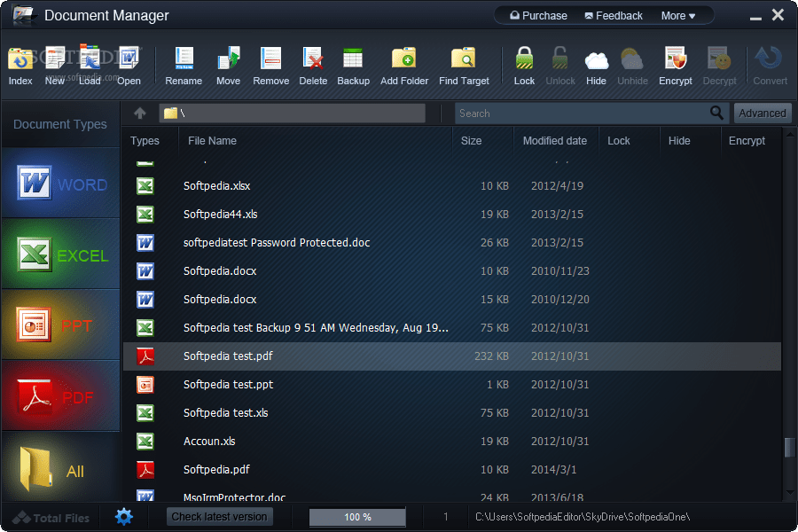Select Softpedia.docx dated 2010/12/20
798x532 pixels.
[x=452, y=300]
